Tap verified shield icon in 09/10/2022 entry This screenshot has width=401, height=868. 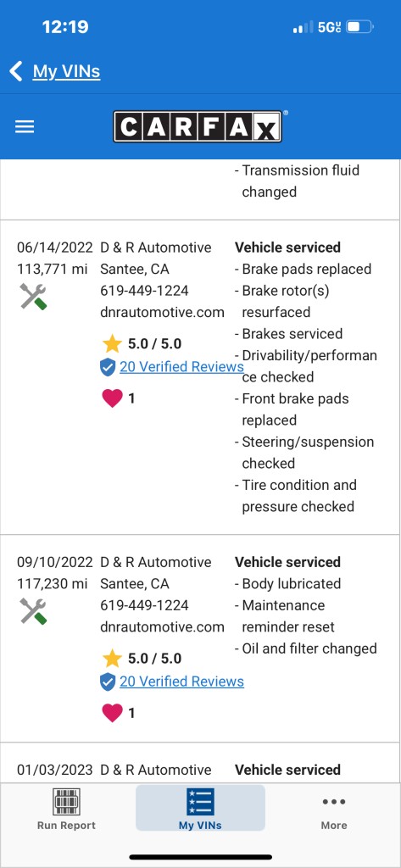[108, 682]
